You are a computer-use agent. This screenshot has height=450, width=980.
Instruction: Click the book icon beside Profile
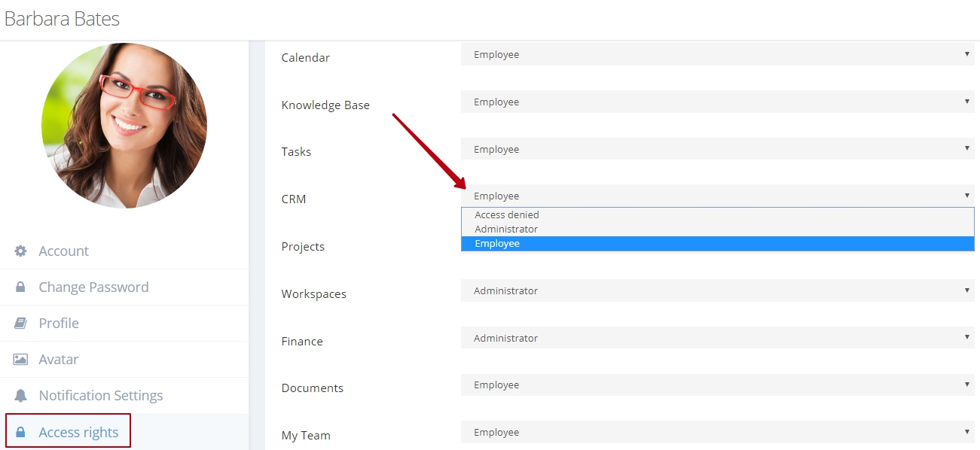20,323
